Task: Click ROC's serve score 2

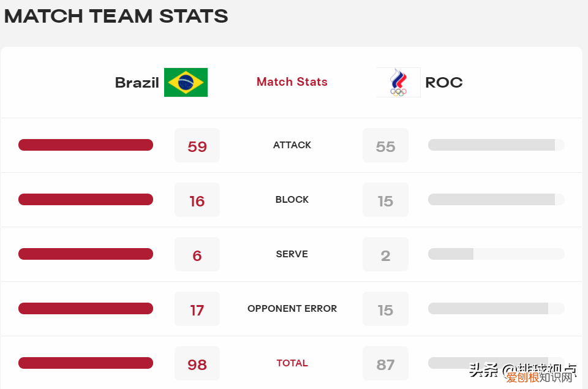Action: pos(385,255)
